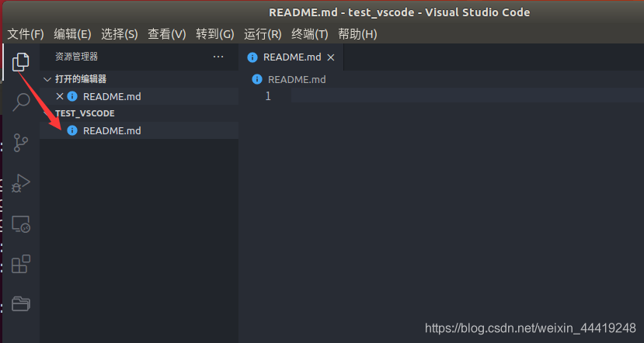
Task: Open the 转到(G) menu
Action: [x=215, y=34]
